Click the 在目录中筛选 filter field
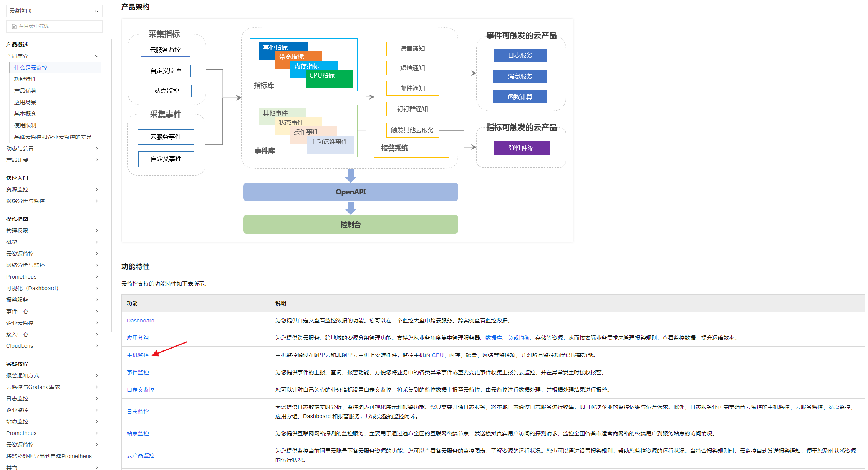Screen dimensions: 868x470 pos(58,26)
